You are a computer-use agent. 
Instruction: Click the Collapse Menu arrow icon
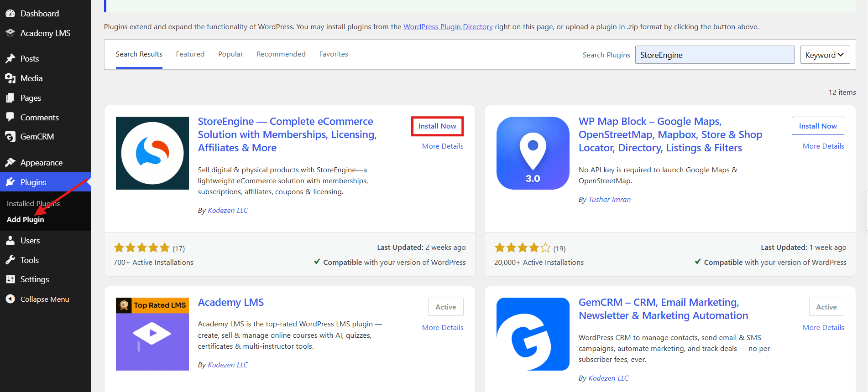click(10, 299)
